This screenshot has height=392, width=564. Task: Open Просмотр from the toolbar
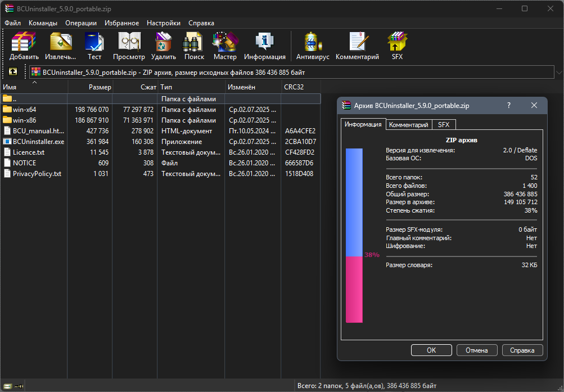129,42
